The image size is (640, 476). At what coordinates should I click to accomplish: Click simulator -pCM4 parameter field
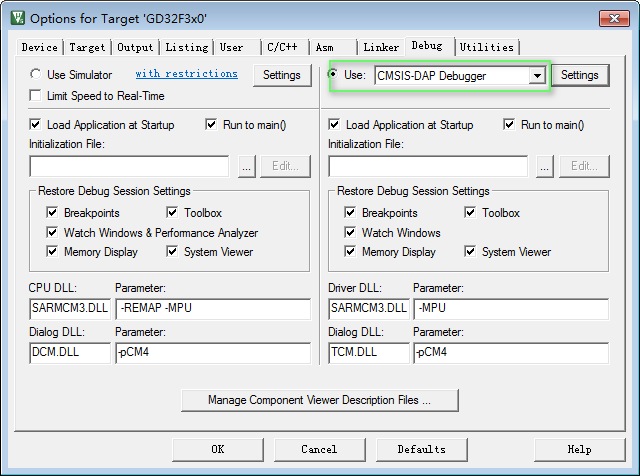(x=213, y=353)
